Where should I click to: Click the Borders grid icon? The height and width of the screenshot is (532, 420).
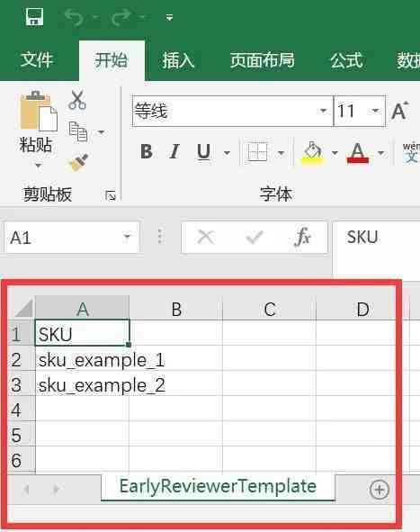coord(257,151)
